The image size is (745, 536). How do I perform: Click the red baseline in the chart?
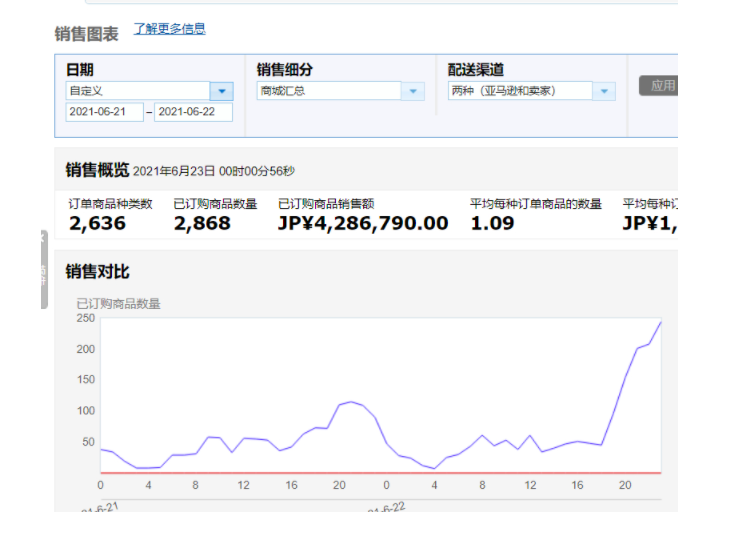pyautogui.click(x=380, y=472)
